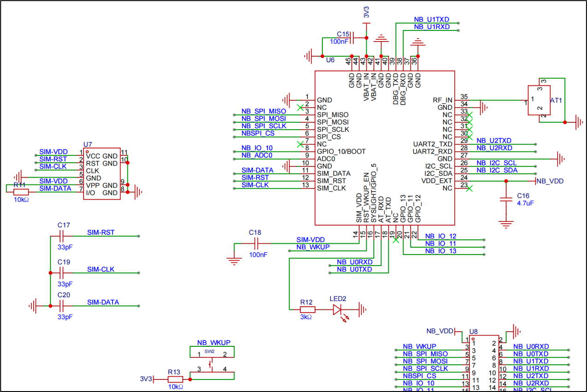The height and width of the screenshot is (392, 587).
Task: Click the NC cross mark on pin 23
Action: [470, 189]
